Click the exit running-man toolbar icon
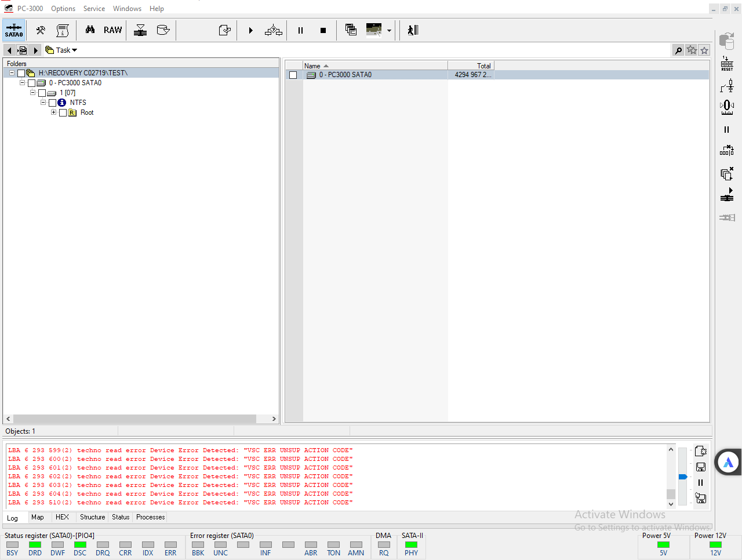Screen dimensions: 742x560 coord(412,30)
